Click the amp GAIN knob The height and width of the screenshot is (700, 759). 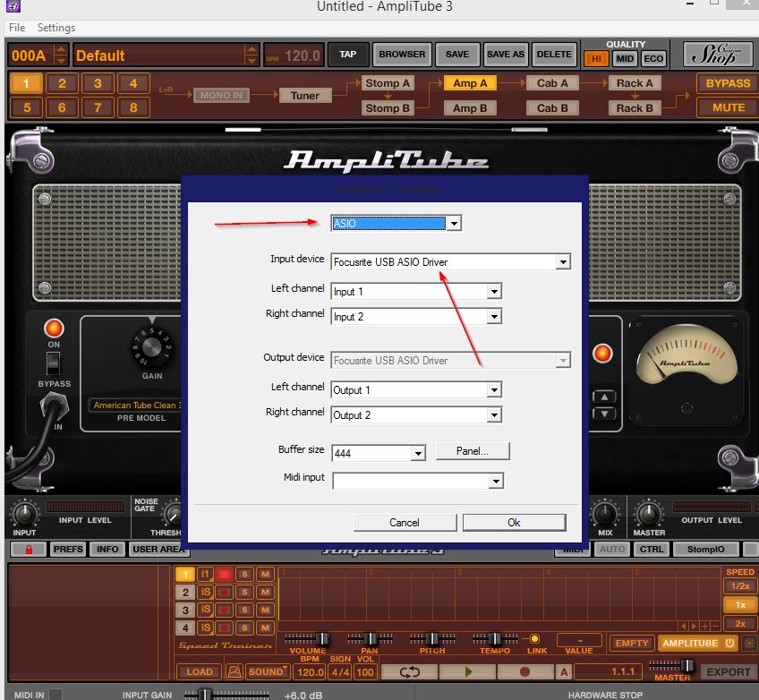click(151, 346)
